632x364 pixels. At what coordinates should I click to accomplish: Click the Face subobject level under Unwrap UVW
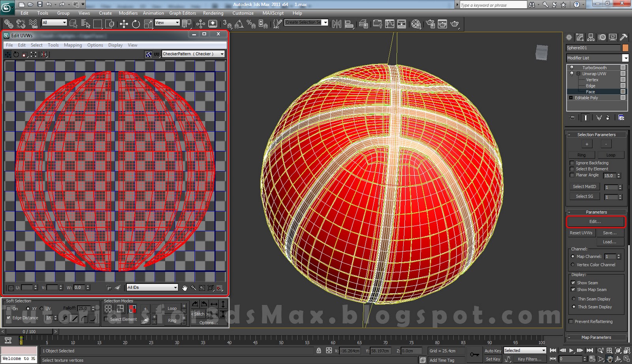pos(590,91)
